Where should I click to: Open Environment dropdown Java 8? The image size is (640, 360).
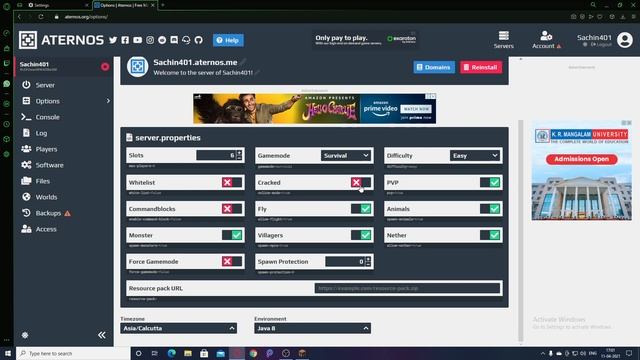[312, 328]
